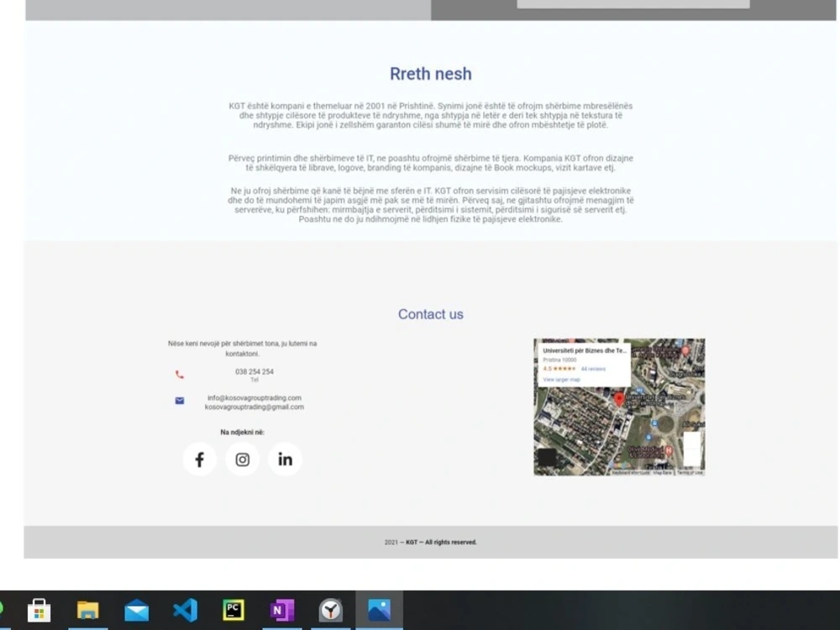The width and height of the screenshot is (840, 630).
Task: Click the dark map satellite toggle thumbnail
Action: point(547,457)
